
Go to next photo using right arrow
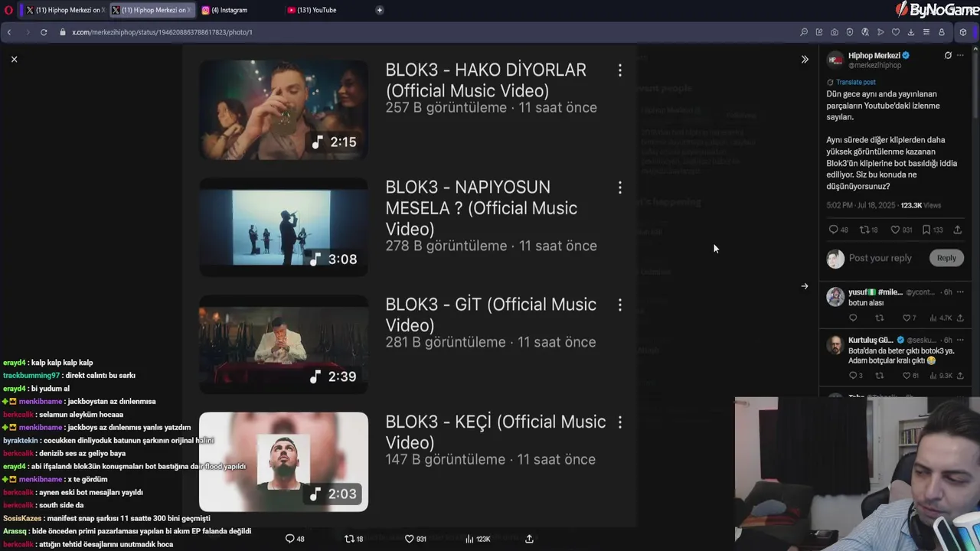pos(805,286)
